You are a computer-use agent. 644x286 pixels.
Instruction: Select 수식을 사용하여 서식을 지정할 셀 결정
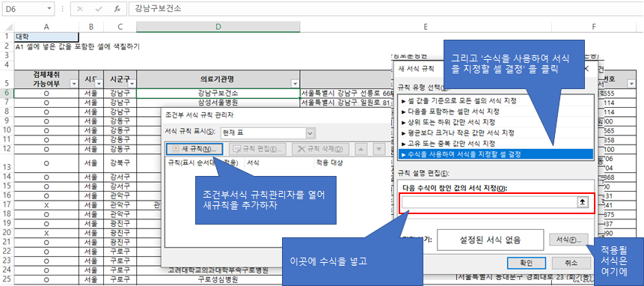click(x=496, y=154)
